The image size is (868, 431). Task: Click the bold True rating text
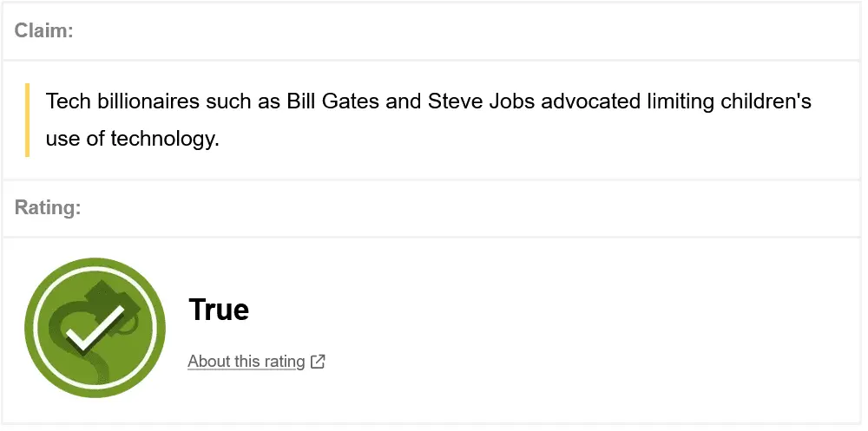pyautogui.click(x=219, y=310)
